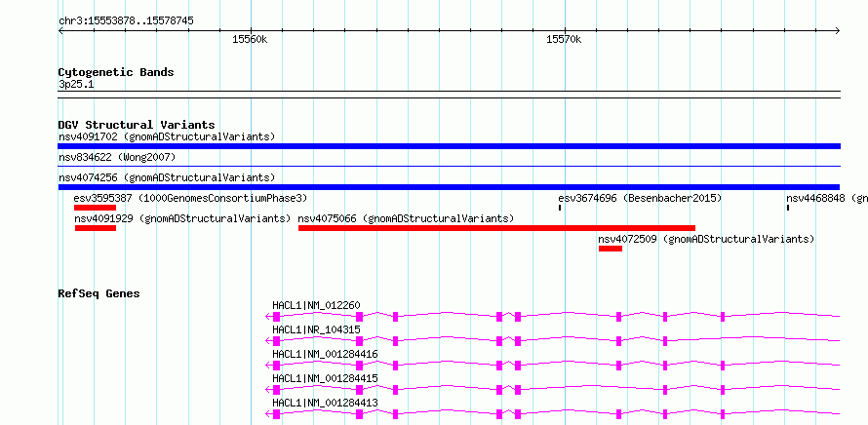Viewport: 868px width, 425px height.
Task: Click the leftmost exon of NM_001284415 transcript
Action: click(x=277, y=390)
